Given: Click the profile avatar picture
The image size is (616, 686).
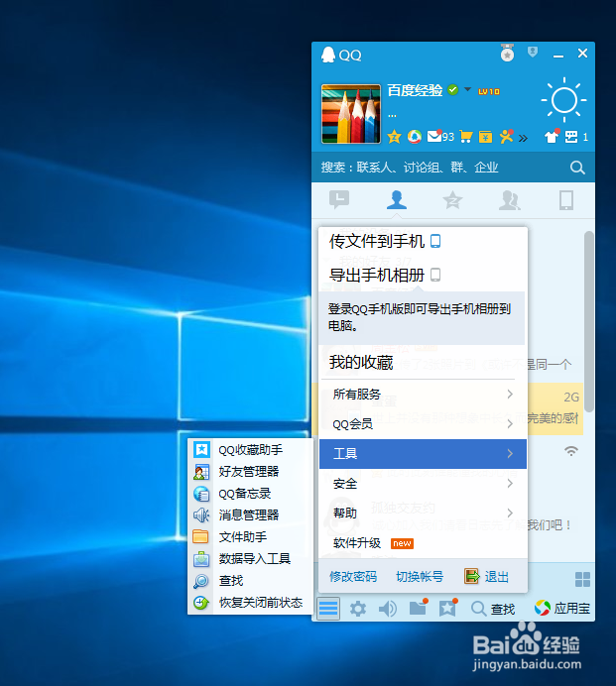Looking at the screenshot, I should (351, 114).
